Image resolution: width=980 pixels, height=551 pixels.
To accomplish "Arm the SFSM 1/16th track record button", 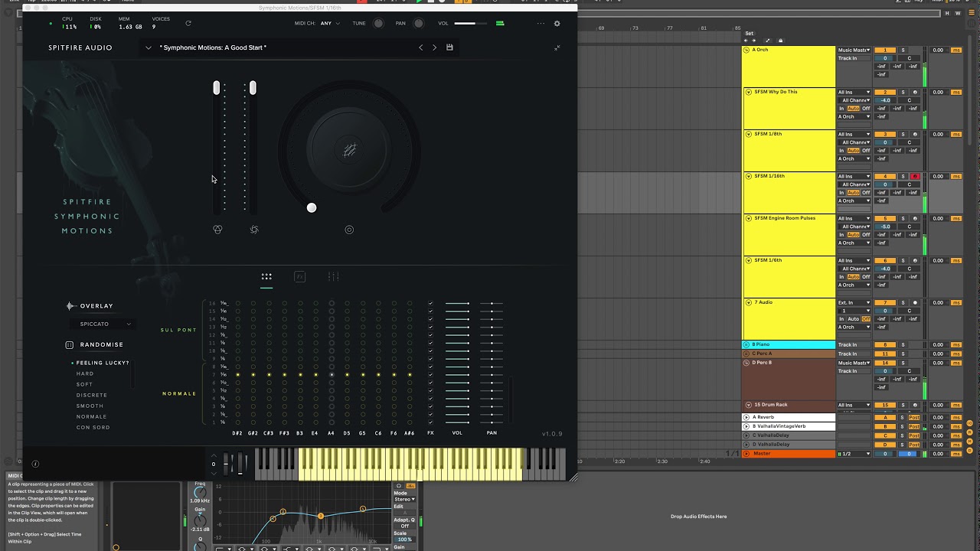I will point(915,176).
